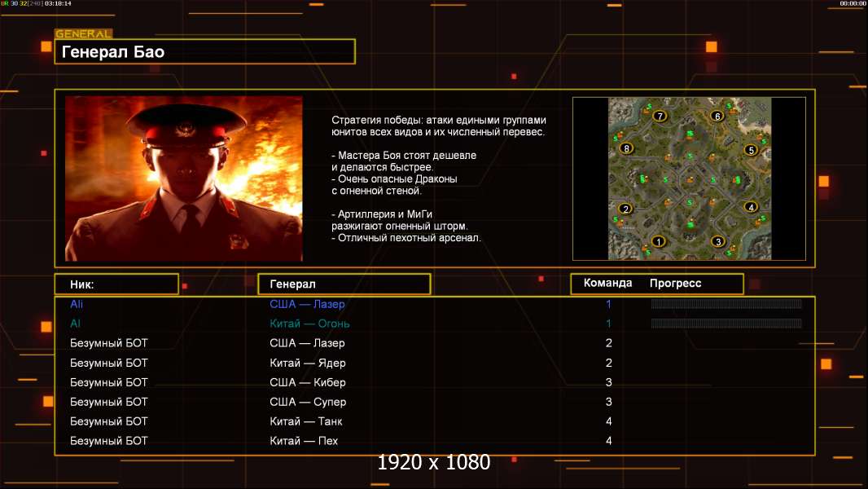Viewport: 868px width, 489px height.
Task: Click the General Bao portrait image
Action: pyautogui.click(x=184, y=178)
